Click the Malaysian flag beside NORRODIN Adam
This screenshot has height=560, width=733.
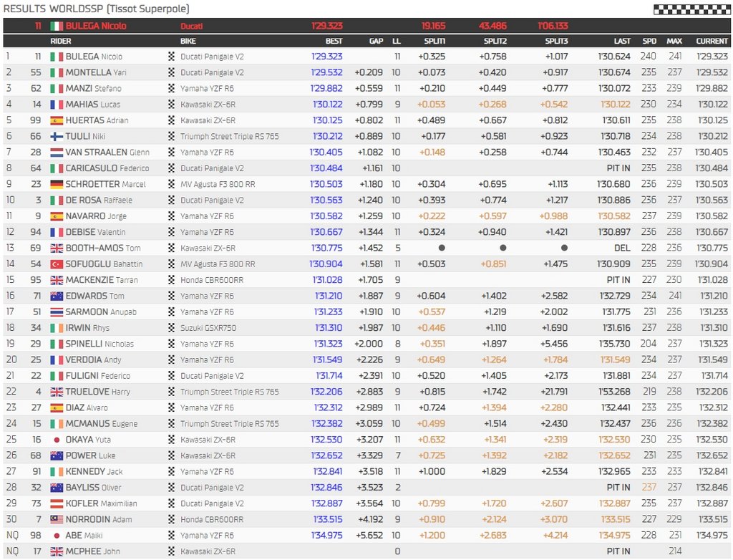57,520
